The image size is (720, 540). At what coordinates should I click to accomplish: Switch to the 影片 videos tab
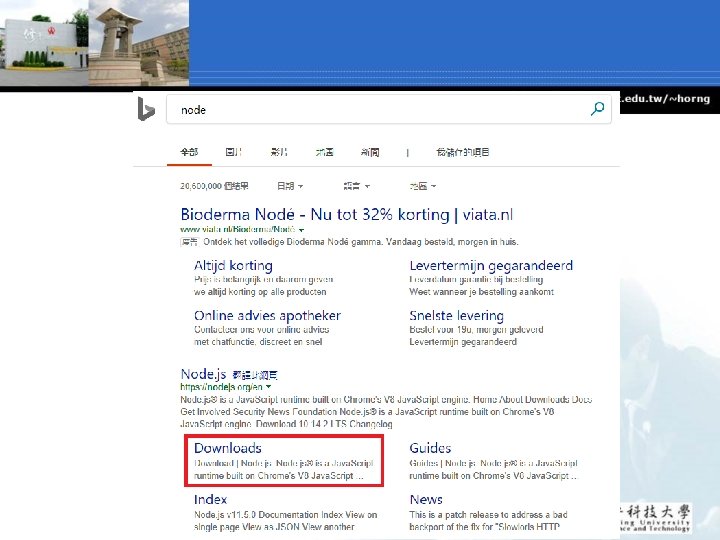(279, 152)
